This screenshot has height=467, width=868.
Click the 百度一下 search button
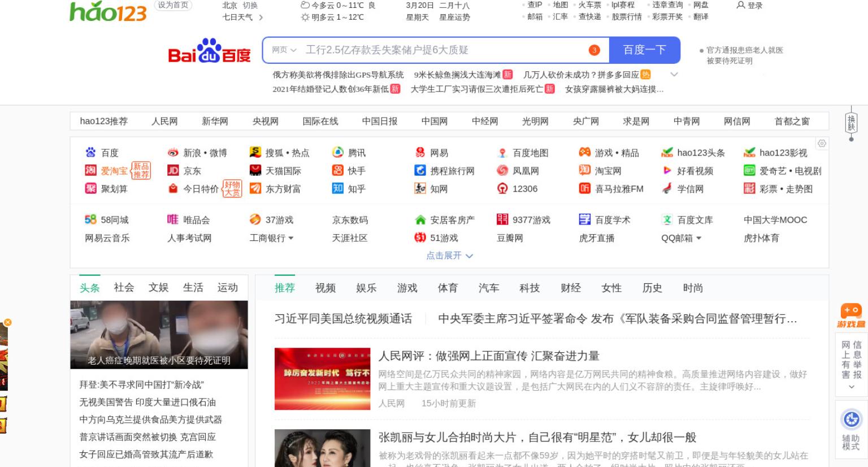645,50
